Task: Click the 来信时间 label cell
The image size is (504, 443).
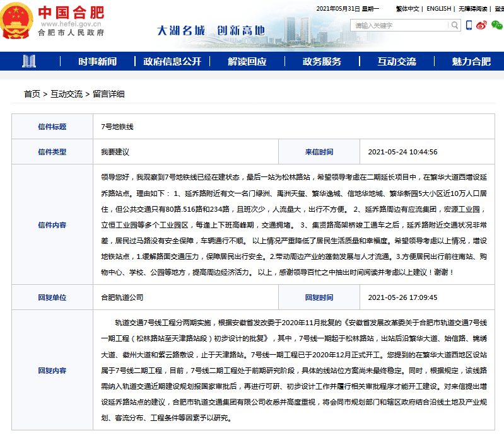Action: 319,151
